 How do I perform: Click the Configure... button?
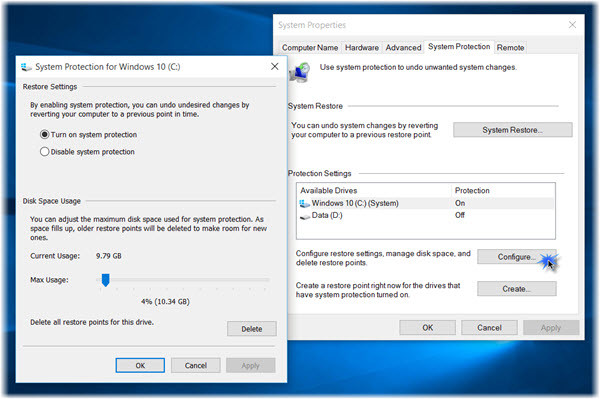[x=516, y=257]
